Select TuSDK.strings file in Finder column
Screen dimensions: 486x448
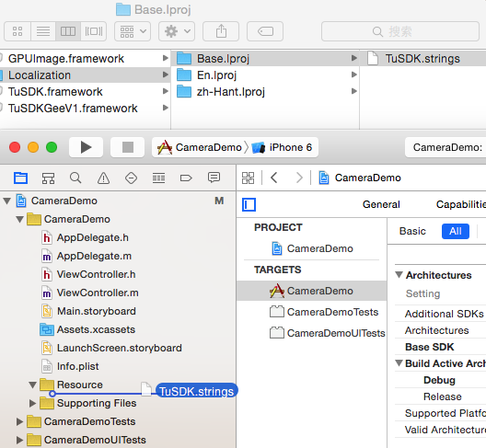pyautogui.click(x=423, y=59)
